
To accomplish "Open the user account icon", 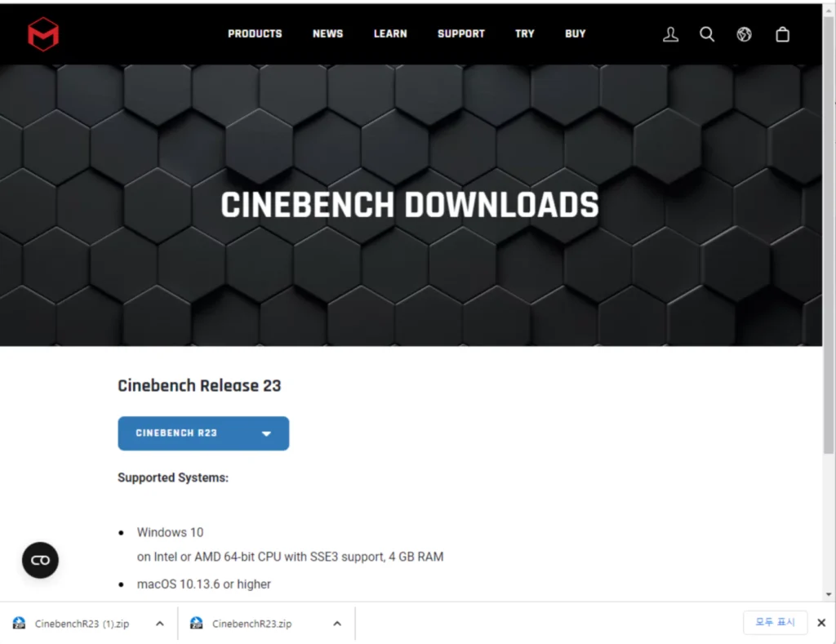I will (x=671, y=34).
